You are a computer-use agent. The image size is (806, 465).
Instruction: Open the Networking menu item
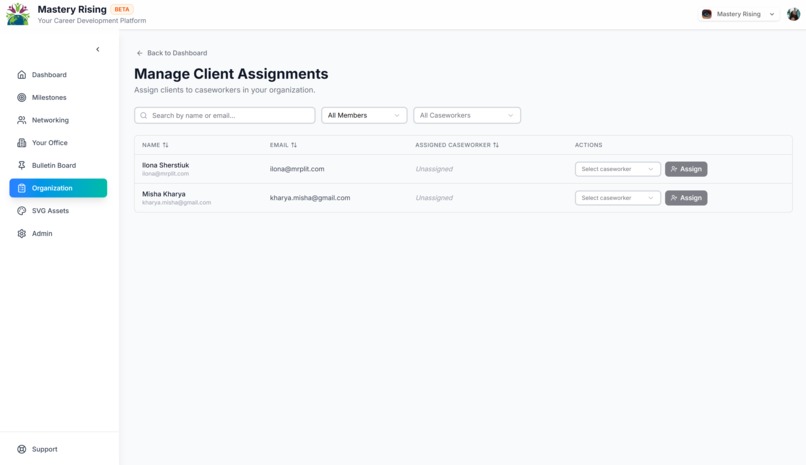[x=58, y=120]
